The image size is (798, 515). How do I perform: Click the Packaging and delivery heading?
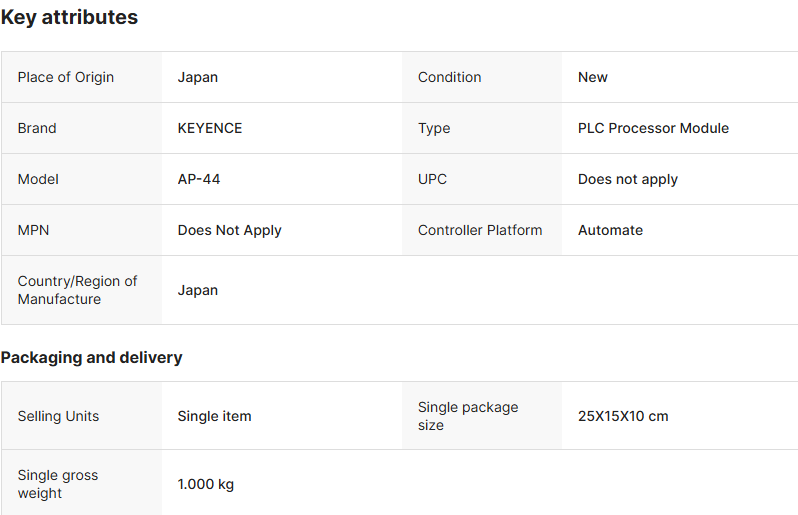point(91,357)
